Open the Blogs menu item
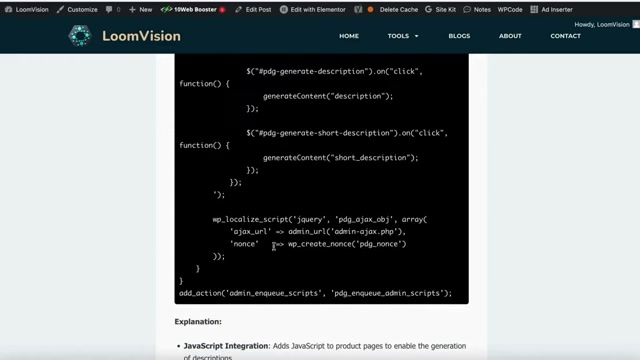The height and width of the screenshot is (360, 640). pyautogui.click(x=459, y=36)
